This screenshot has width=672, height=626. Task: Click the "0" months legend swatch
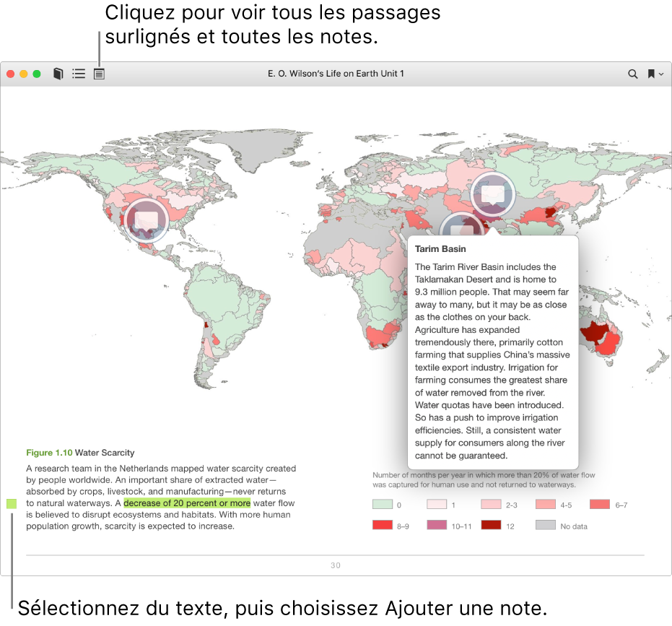[383, 504]
